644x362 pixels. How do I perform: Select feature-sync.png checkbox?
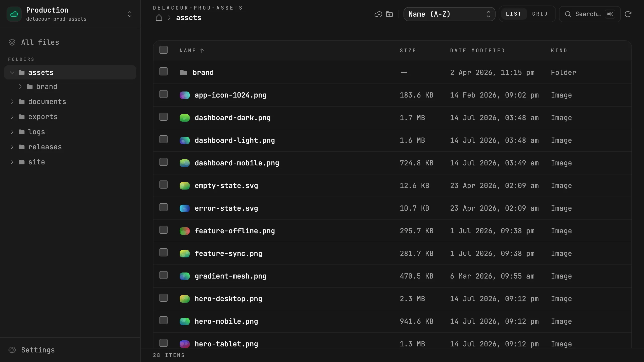164,252
